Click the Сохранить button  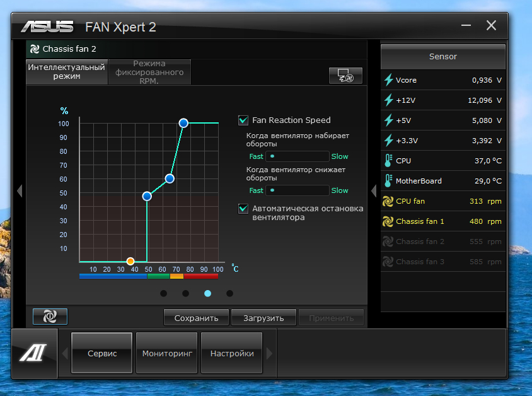[196, 318]
